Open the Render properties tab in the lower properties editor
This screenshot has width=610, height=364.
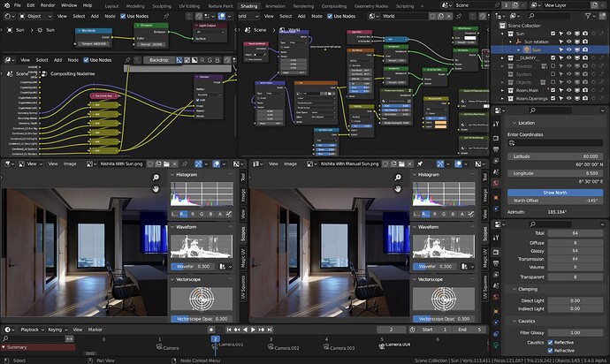[x=496, y=252]
